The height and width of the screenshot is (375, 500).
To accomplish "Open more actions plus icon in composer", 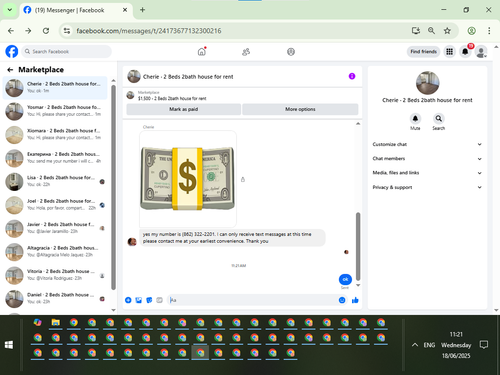I will (x=128, y=300).
